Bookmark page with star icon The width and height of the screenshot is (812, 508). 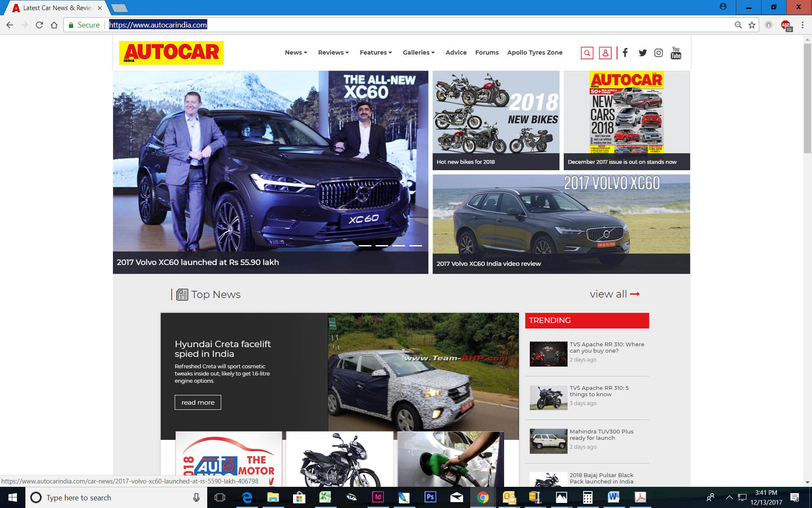(752, 25)
